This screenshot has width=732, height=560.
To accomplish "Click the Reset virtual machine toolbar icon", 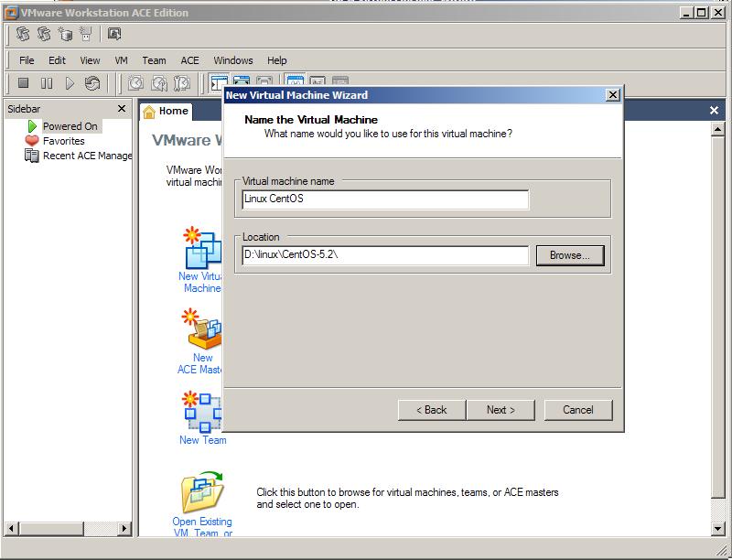I will [x=92, y=83].
